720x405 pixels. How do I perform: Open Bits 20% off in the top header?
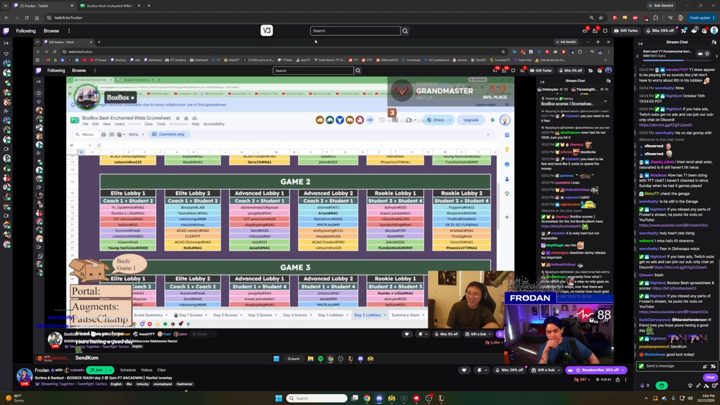(659, 31)
